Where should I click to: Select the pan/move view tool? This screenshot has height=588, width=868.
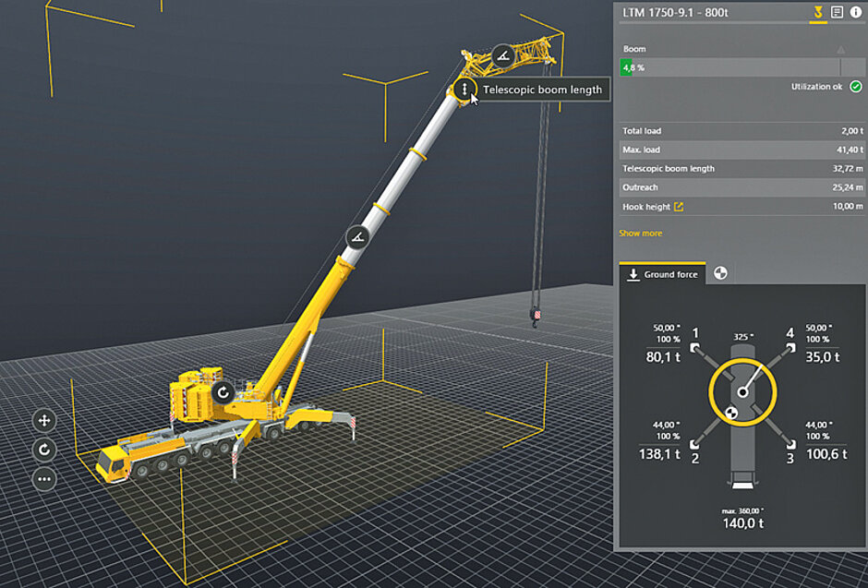click(43, 421)
